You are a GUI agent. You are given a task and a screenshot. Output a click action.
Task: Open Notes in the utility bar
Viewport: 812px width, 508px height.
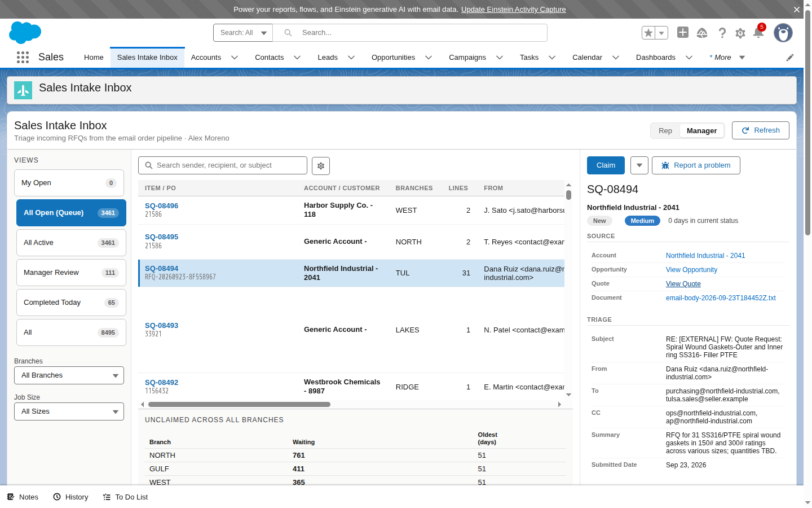(23, 497)
